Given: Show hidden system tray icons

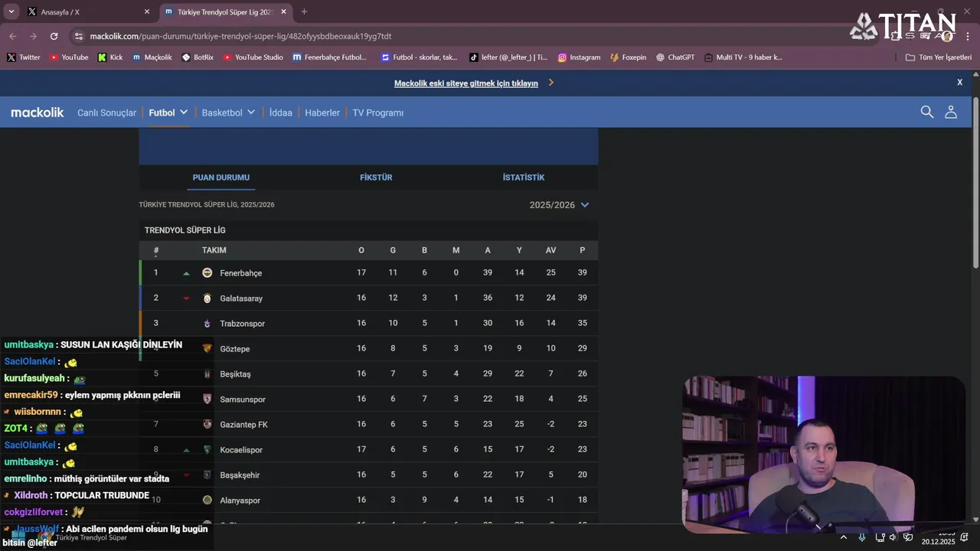Looking at the screenshot, I should tap(844, 537).
